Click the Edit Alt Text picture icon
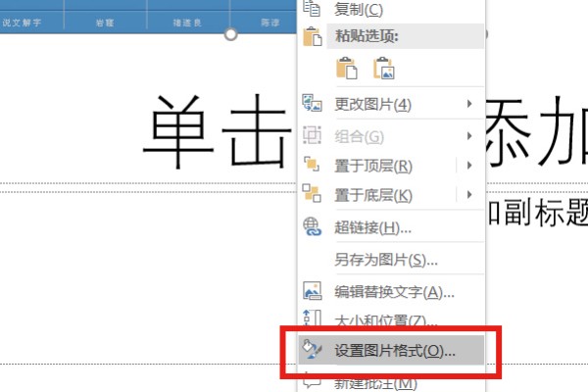Image resolution: width=588 pixels, height=392 pixels. [x=312, y=291]
